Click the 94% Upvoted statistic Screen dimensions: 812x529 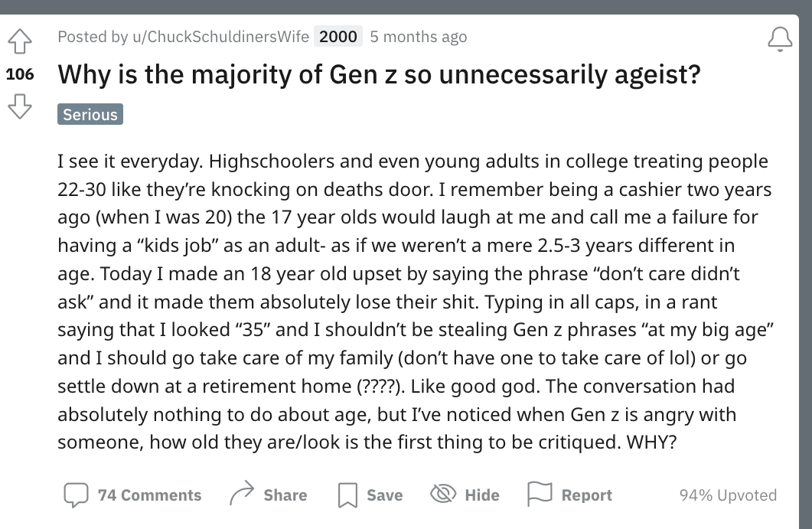pyautogui.click(x=728, y=495)
